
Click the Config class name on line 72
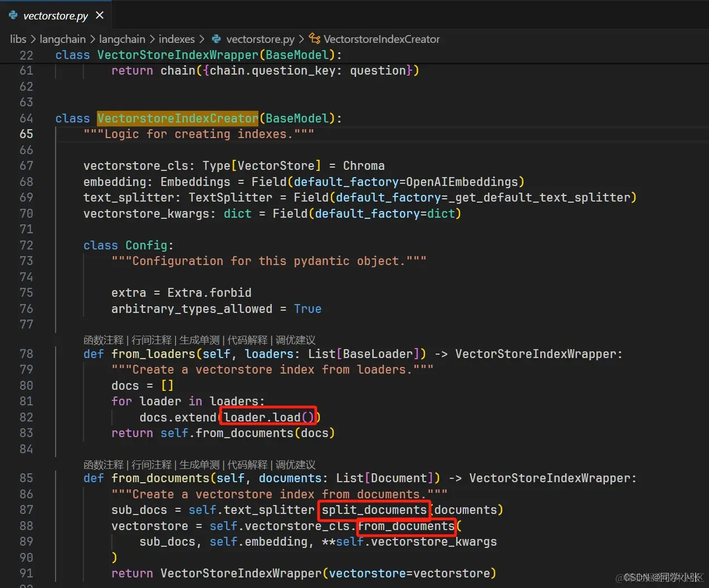tap(146, 246)
